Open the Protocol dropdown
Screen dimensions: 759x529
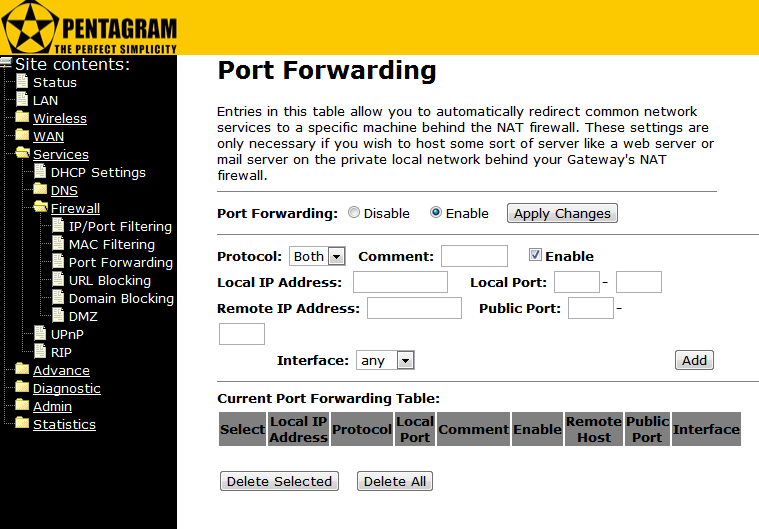317,256
